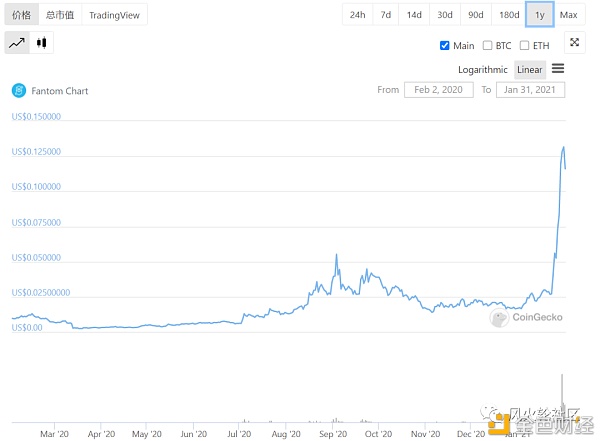The width and height of the screenshot is (600, 441).
Task: Click the Dec '20 axis label
Action: [471, 434]
